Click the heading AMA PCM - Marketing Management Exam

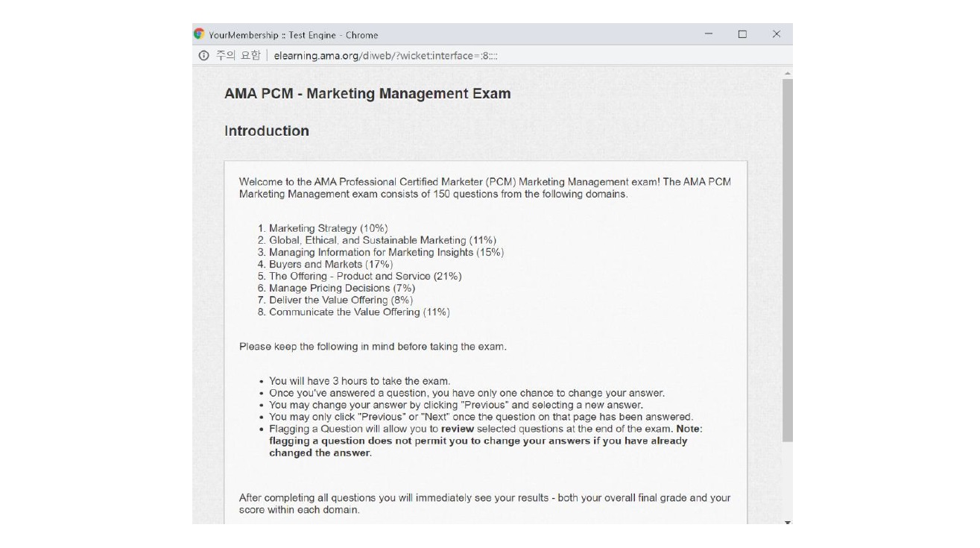(367, 94)
